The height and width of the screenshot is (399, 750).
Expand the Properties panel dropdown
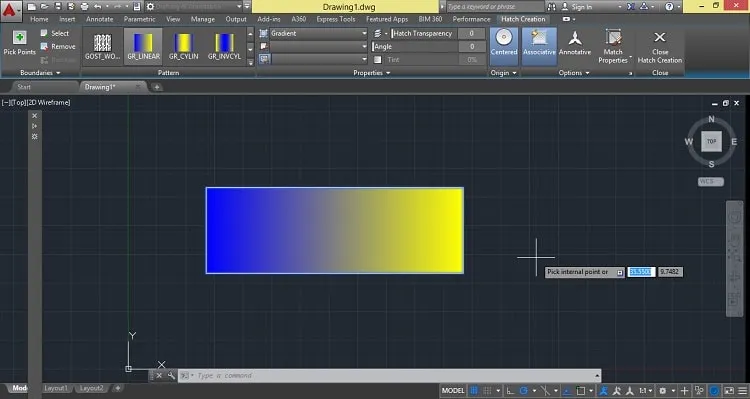(372, 73)
